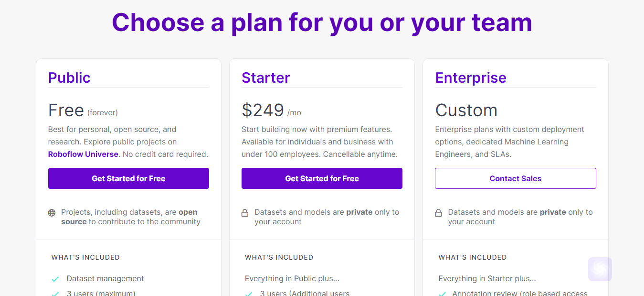This screenshot has height=296, width=644.
Task: Select the Starter plan heading
Action: (x=266, y=77)
